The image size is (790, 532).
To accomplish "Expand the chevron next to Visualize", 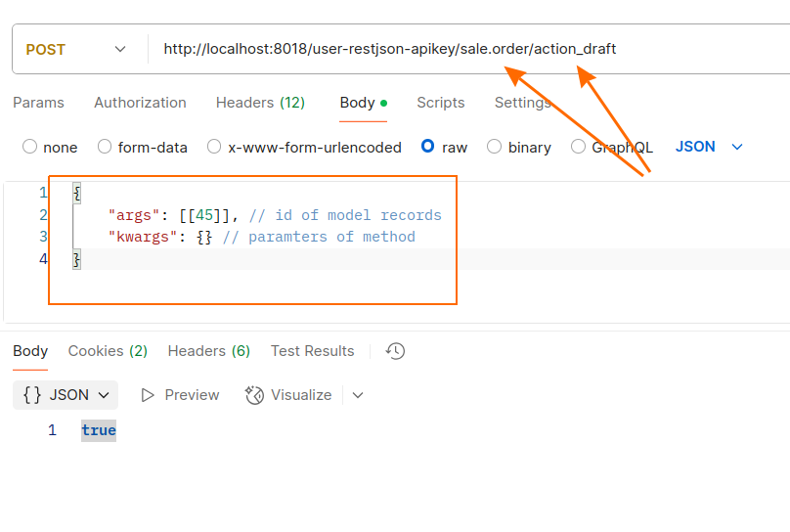I will click(358, 395).
